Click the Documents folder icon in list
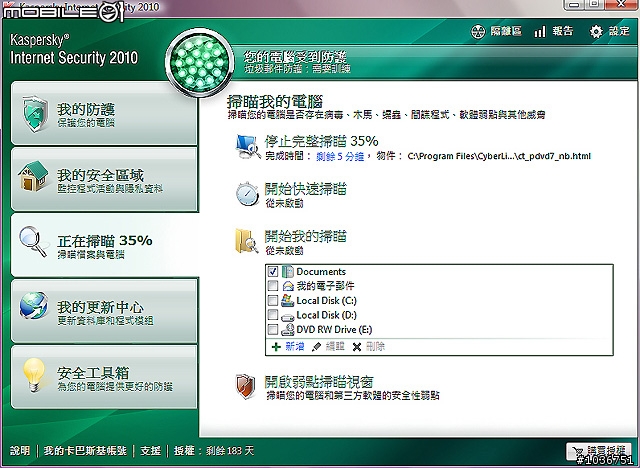The height and width of the screenshot is (468, 640). [287, 272]
